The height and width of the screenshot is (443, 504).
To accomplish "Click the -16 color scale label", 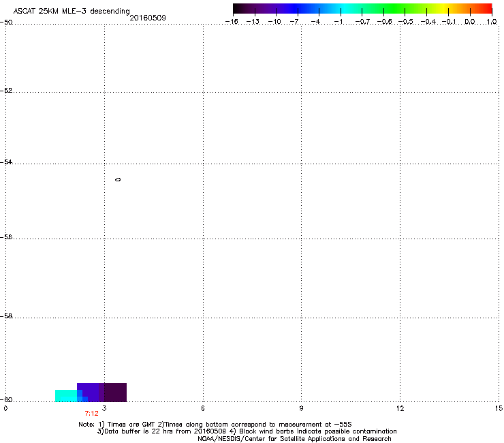I will click(232, 22).
